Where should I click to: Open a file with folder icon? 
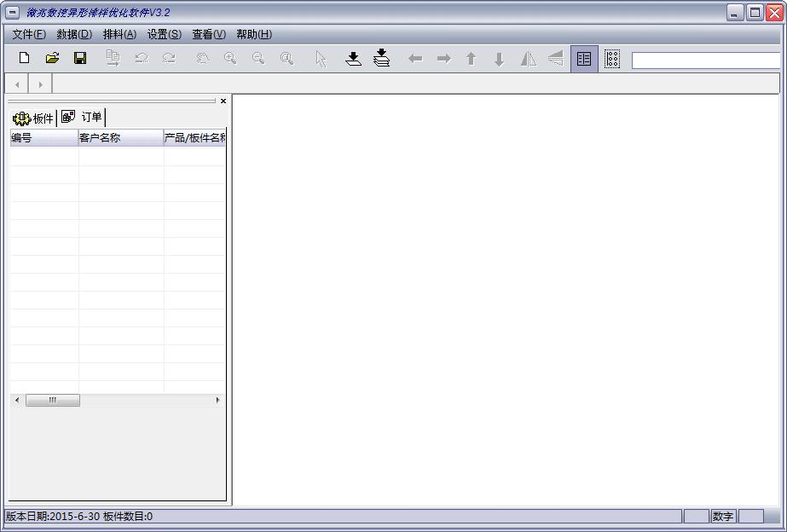[x=52, y=59]
